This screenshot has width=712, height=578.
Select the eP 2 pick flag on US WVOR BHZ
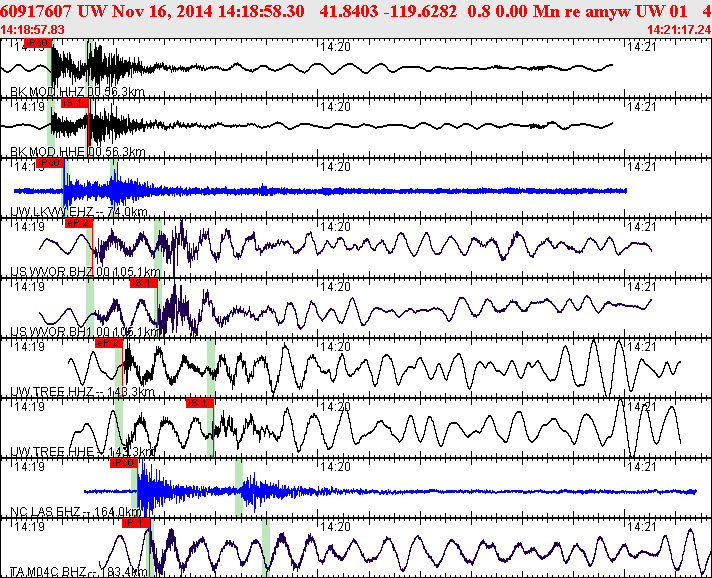[x=79, y=223]
